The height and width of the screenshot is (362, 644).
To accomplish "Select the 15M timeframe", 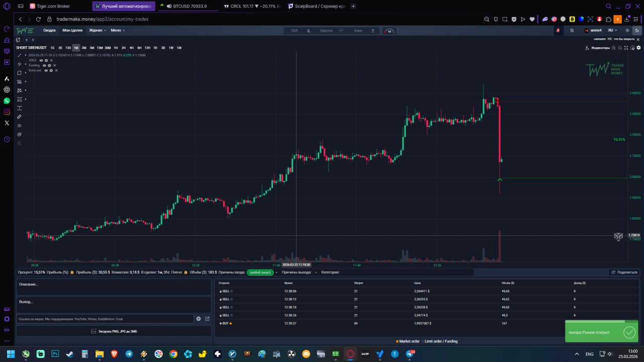I will click(x=100, y=48).
